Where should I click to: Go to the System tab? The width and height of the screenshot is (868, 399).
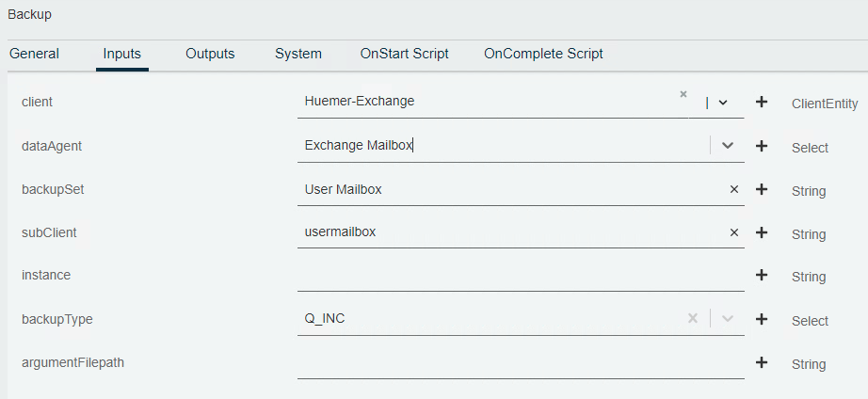298,54
